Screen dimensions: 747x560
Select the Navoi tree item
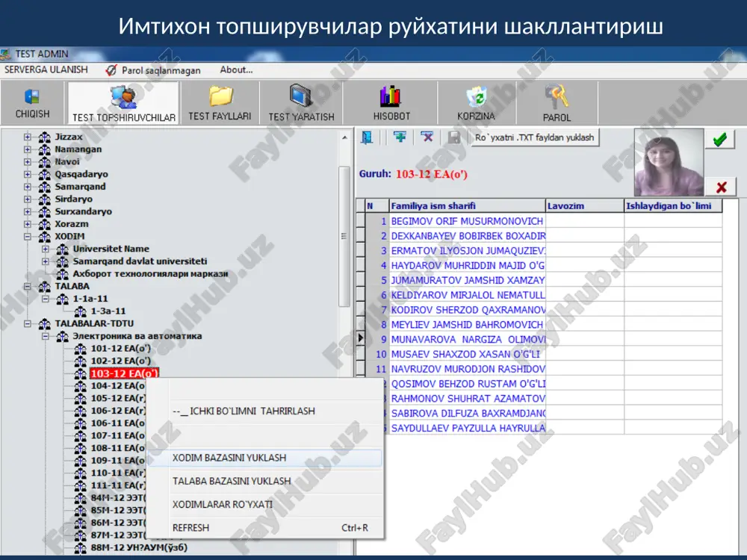click(66, 162)
